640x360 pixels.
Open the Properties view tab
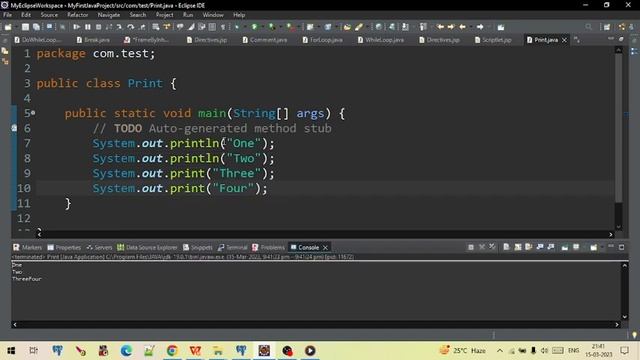pyautogui.click(x=64, y=247)
